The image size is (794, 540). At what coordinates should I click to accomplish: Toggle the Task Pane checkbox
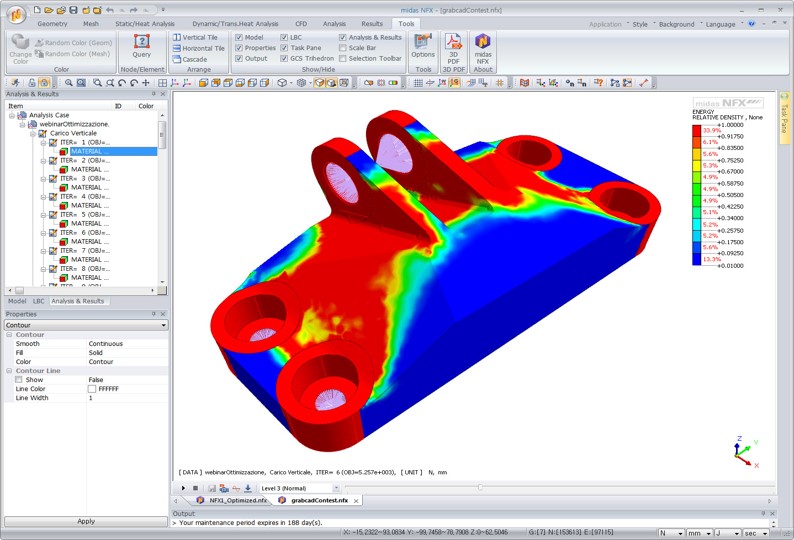pyautogui.click(x=284, y=48)
